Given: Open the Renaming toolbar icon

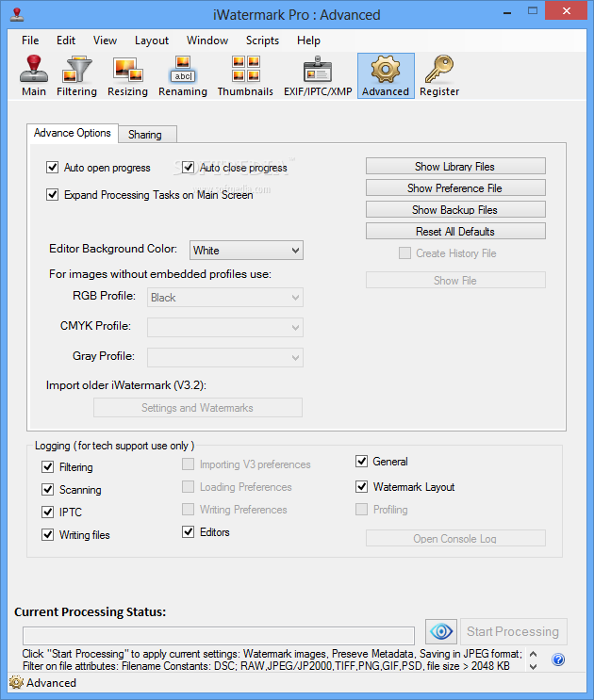Looking at the screenshot, I should pyautogui.click(x=183, y=76).
